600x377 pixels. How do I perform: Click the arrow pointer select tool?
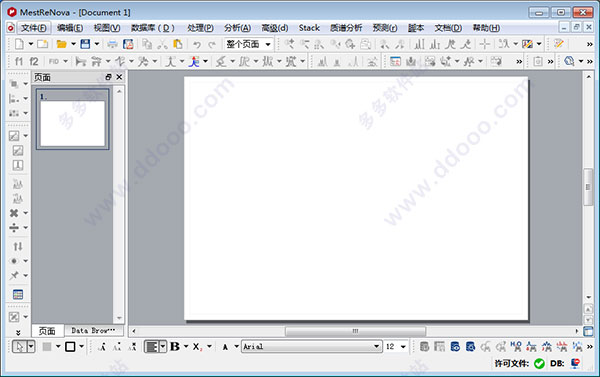click(x=19, y=347)
